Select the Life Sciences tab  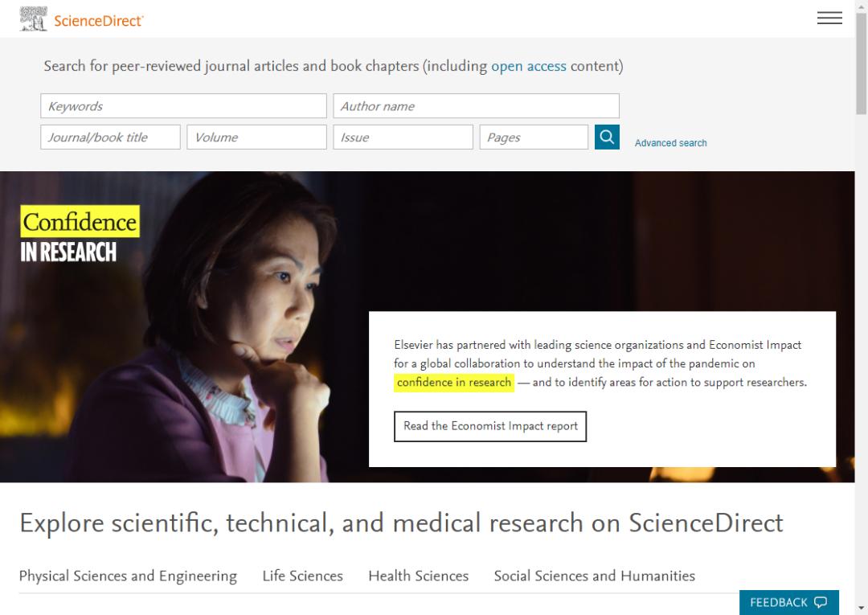pos(302,576)
